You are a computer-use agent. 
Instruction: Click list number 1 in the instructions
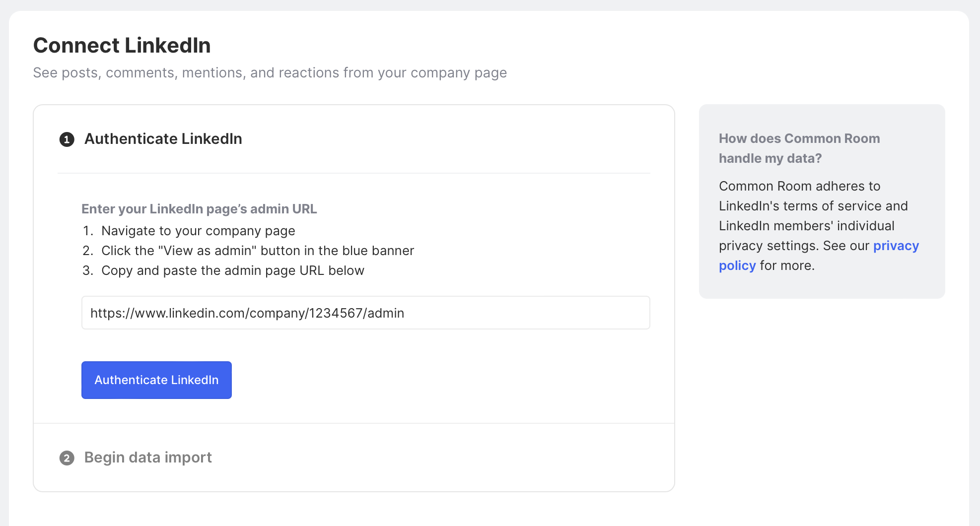coord(88,231)
